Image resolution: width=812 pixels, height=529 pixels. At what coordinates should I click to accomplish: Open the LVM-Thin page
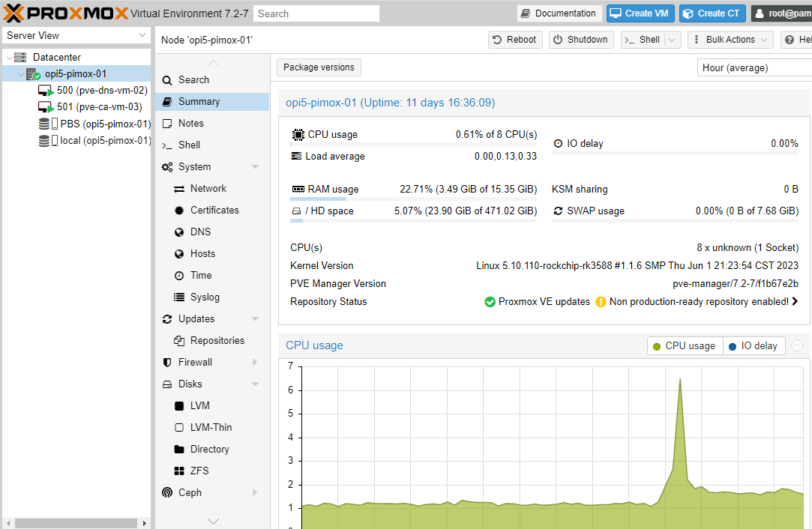point(213,428)
